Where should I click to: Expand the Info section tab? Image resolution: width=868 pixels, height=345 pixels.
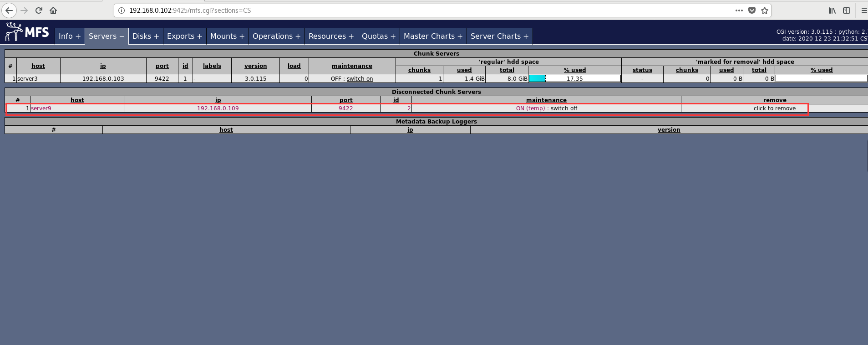(70, 36)
